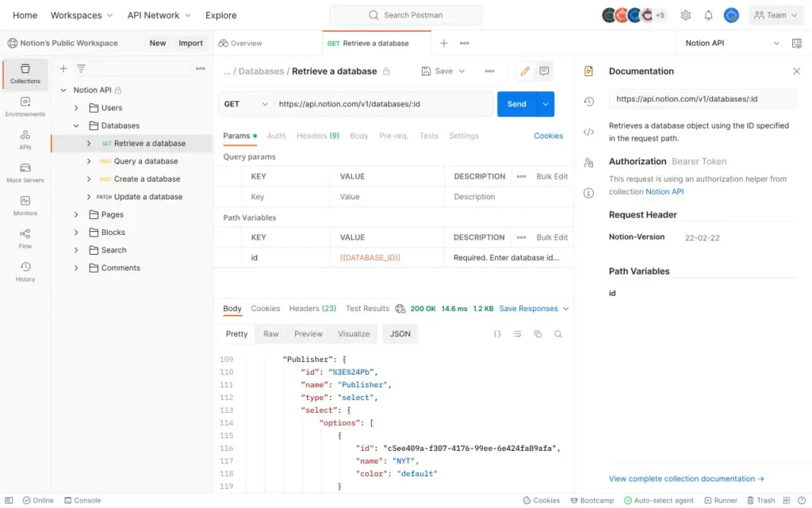Click the filter icon in collections panel
The width and height of the screenshot is (812, 508).
point(82,68)
